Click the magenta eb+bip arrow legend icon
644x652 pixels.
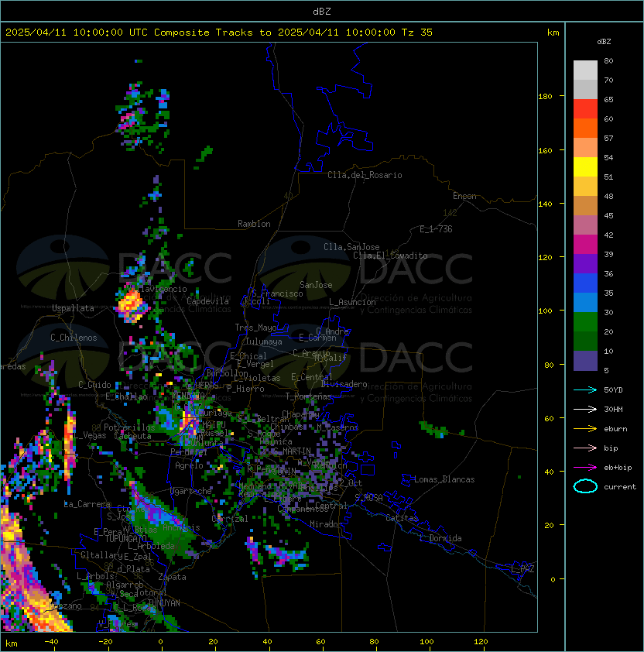[x=585, y=468]
